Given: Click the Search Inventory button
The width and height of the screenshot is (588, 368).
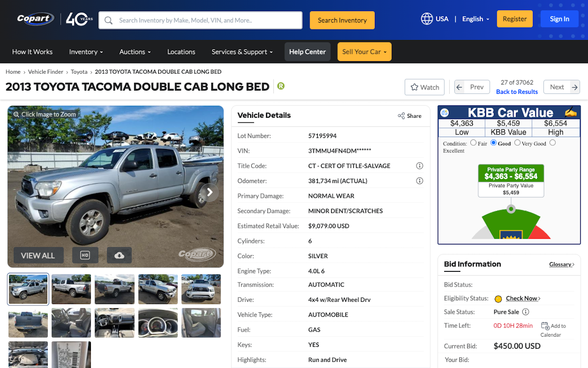Looking at the screenshot, I should pos(342,20).
